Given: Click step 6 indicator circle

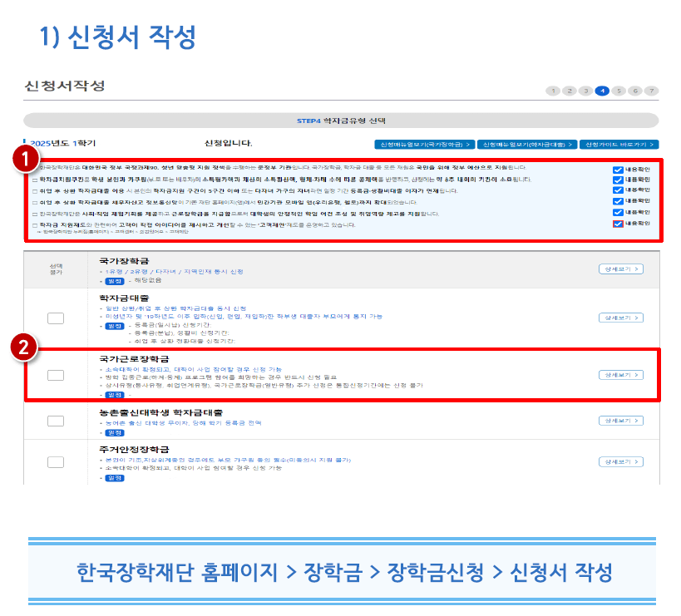Looking at the screenshot, I should [x=635, y=91].
